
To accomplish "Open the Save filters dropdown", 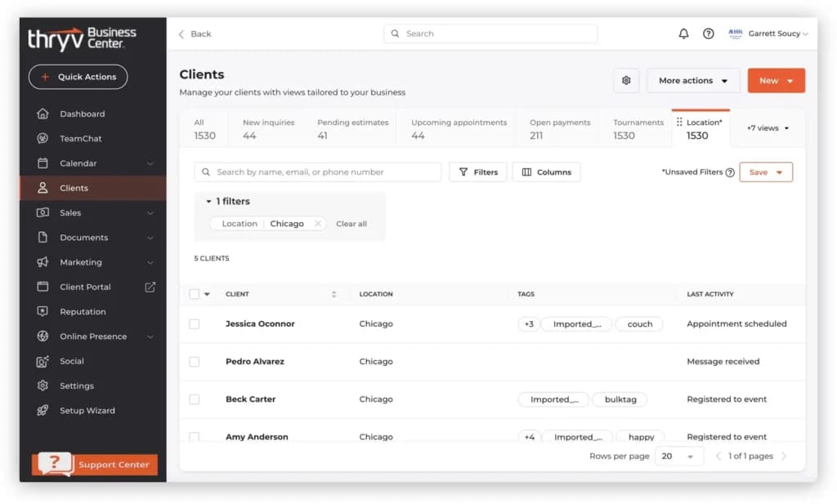I will (765, 172).
